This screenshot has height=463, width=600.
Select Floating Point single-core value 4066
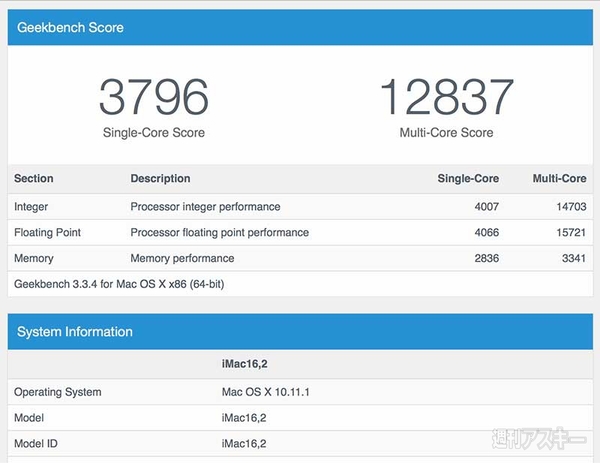487,232
